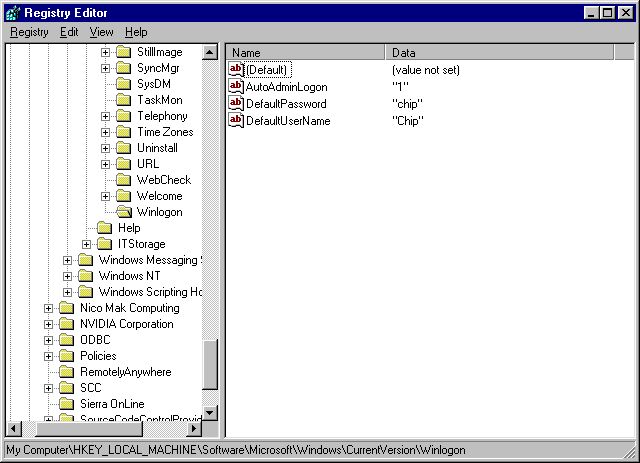Click the "chip" password data cell

point(407,104)
